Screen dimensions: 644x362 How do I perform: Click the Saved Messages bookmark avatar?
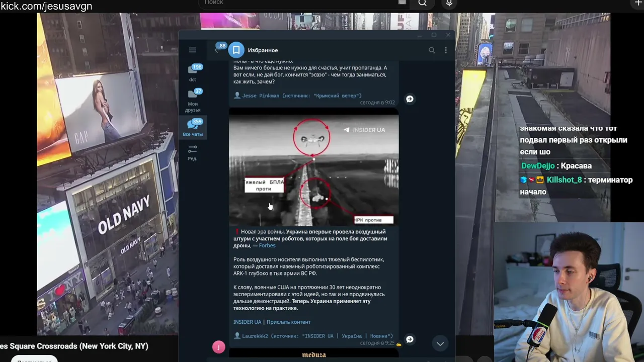tap(236, 50)
